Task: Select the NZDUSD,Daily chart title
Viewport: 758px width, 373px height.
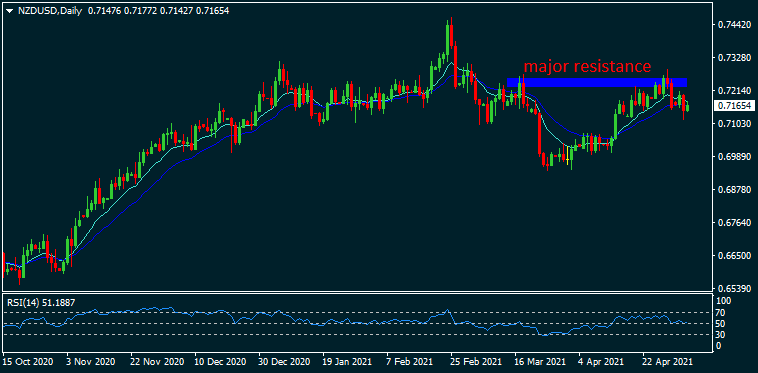Action: [50, 10]
